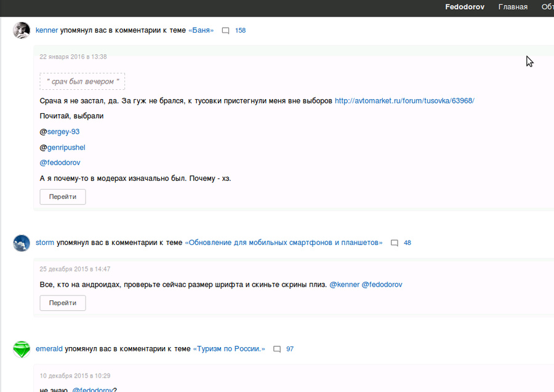Click the quoted text "срач был вечером"
The image size is (554, 392).
click(82, 82)
